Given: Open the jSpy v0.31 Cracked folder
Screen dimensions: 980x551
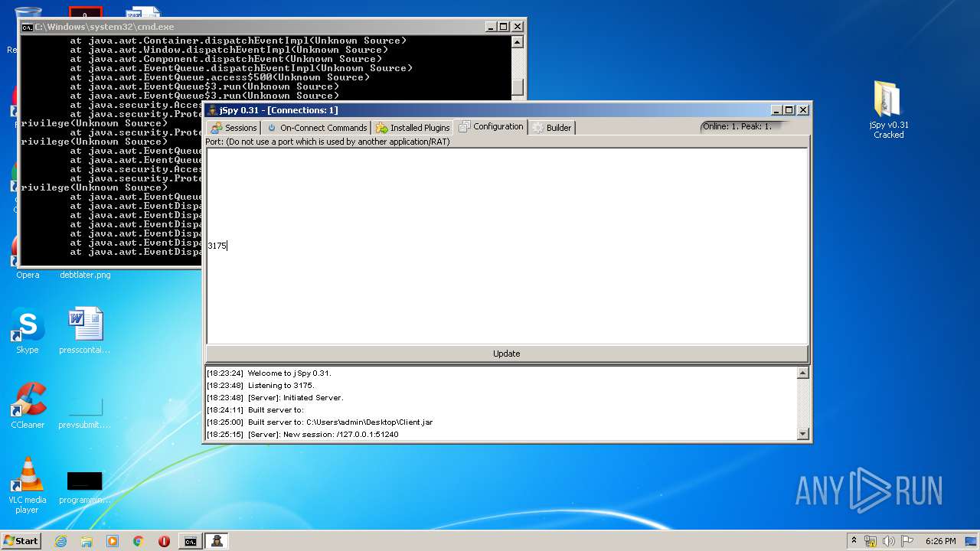Looking at the screenshot, I should click(x=888, y=109).
